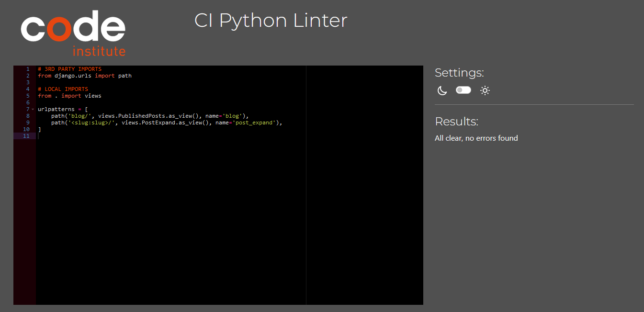Image resolution: width=644 pixels, height=312 pixels.
Task: Click the 'urlpatterns = [' line
Action: coord(63,109)
